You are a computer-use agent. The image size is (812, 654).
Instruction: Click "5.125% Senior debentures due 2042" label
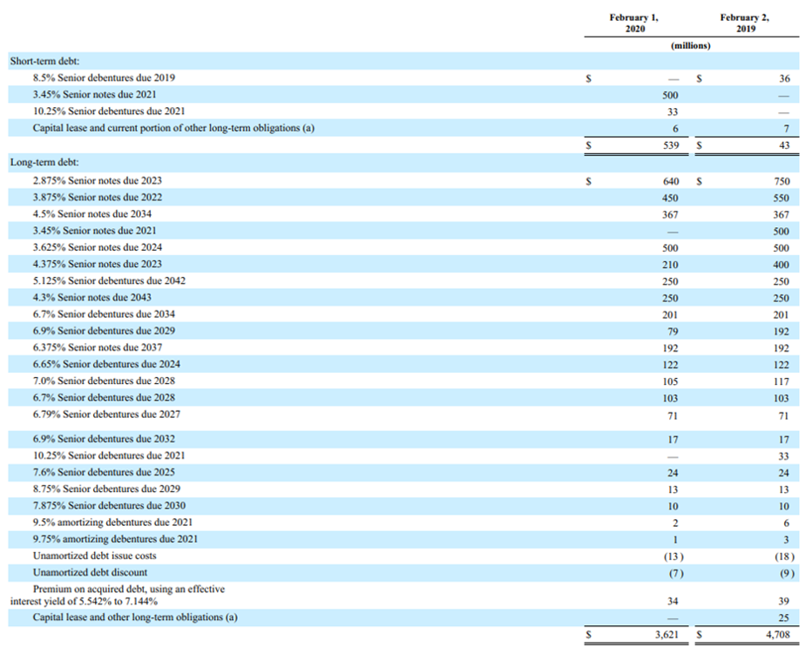[x=109, y=280]
